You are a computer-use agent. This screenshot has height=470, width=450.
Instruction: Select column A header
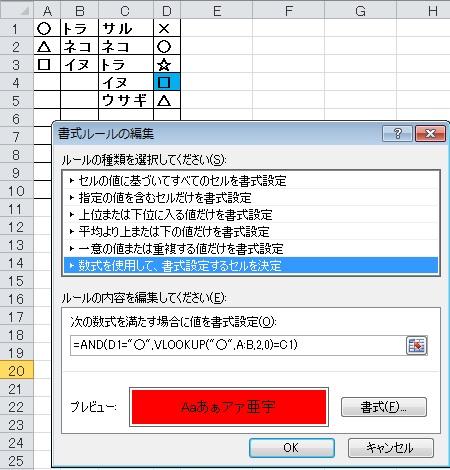tap(47, 11)
